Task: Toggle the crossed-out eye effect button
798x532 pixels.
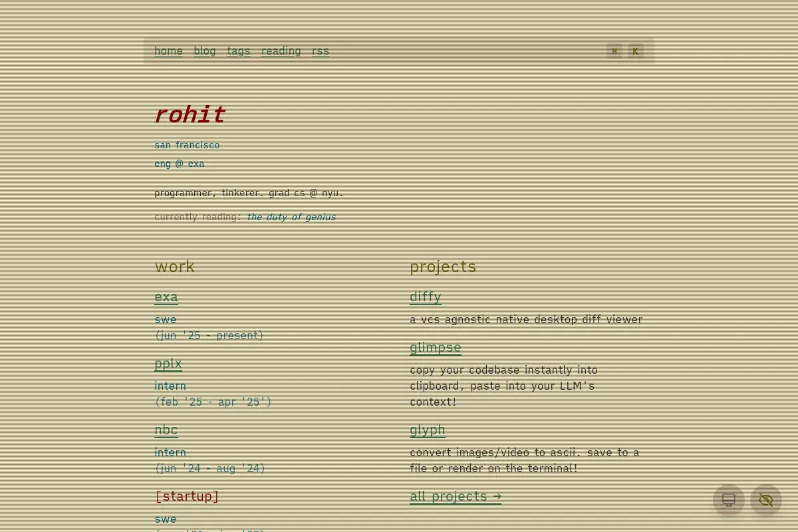Action: click(x=766, y=500)
